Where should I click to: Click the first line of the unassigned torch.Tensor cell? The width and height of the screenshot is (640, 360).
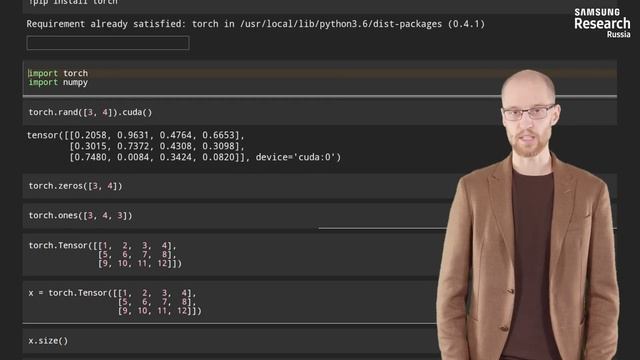(102, 246)
